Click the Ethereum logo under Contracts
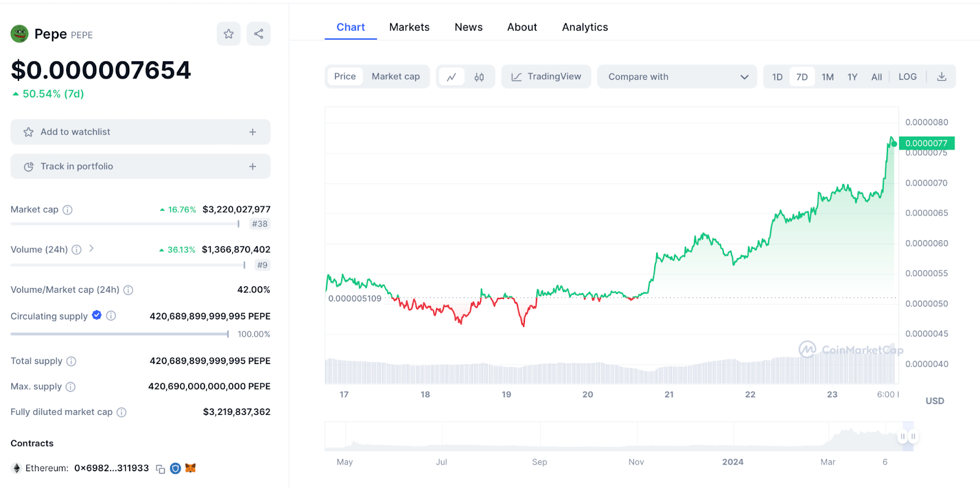Image resolution: width=980 pixels, height=489 pixels. click(17, 468)
